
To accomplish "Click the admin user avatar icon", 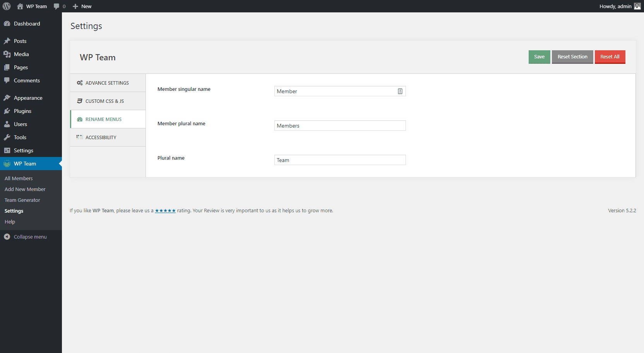I will [637, 6].
